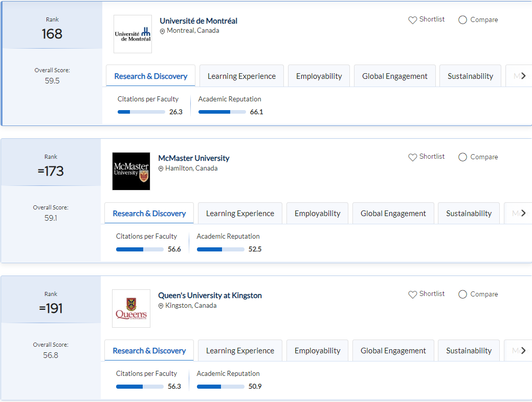Click the heart icon for McMaster University
532x402 pixels.
click(413, 157)
